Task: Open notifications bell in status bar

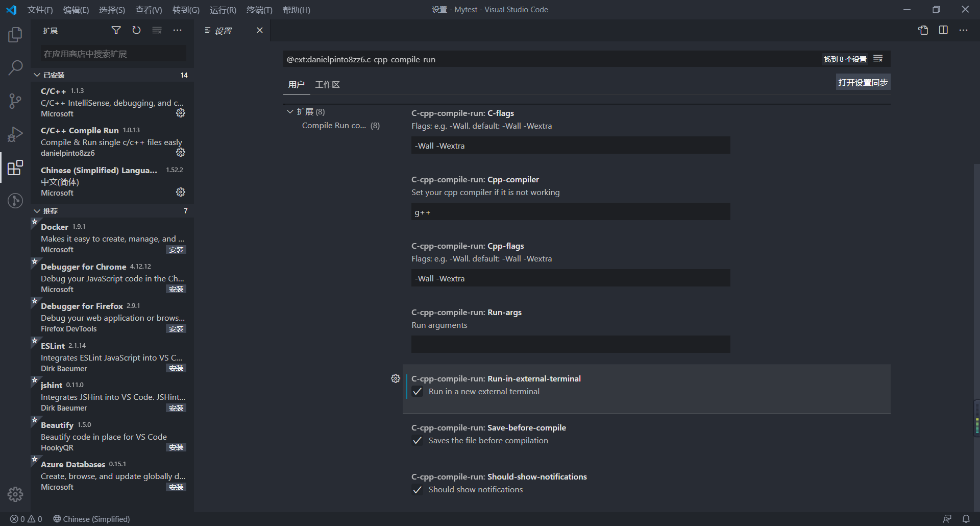Action: point(966,519)
